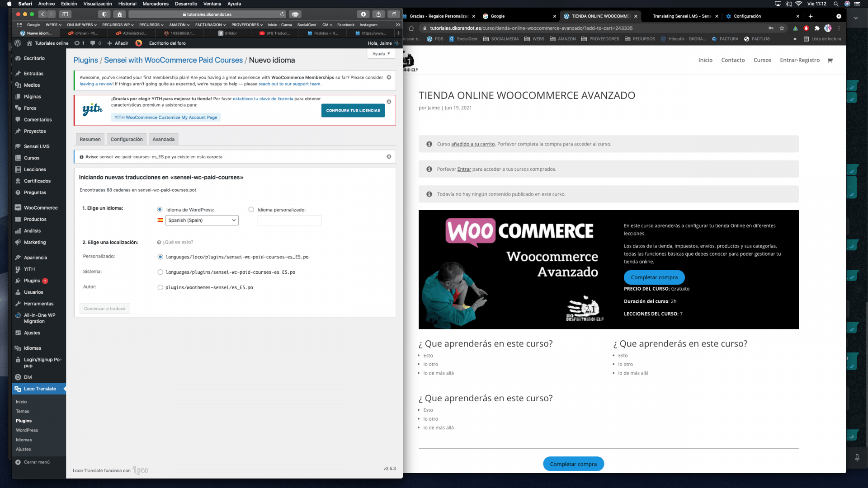
Task: Click añadido a tu carrito link
Action: point(473,144)
